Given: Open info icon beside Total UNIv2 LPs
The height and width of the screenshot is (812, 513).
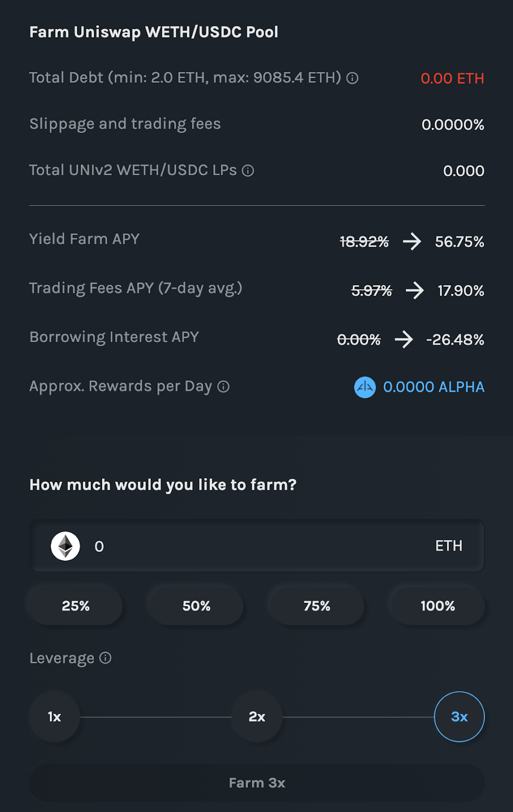Looking at the screenshot, I should [248, 171].
